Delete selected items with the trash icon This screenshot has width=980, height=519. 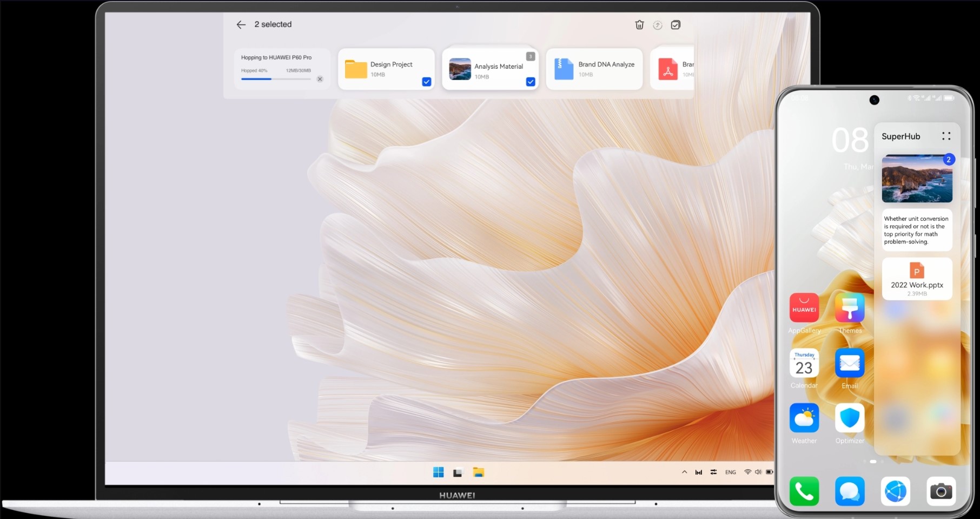click(639, 25)
